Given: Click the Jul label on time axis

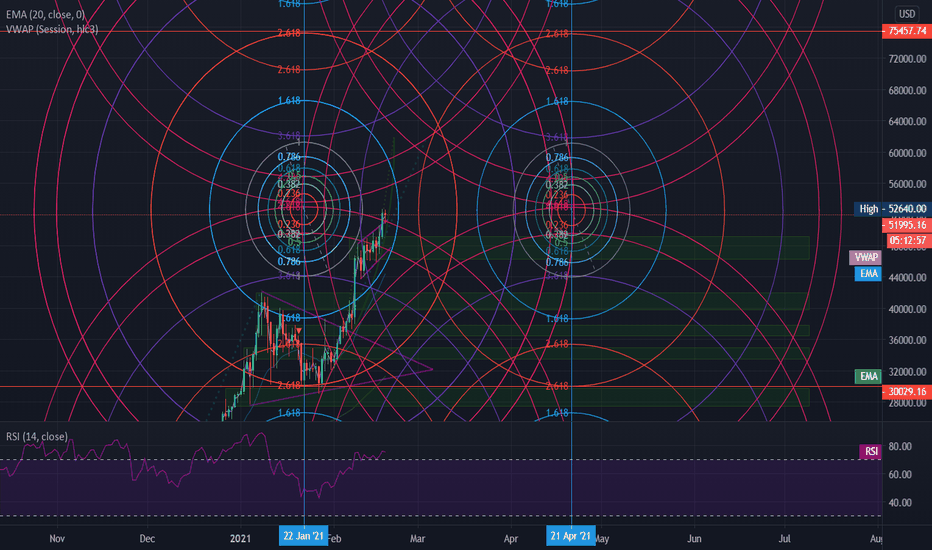Looking at the screenshot, I should point(785,538).
